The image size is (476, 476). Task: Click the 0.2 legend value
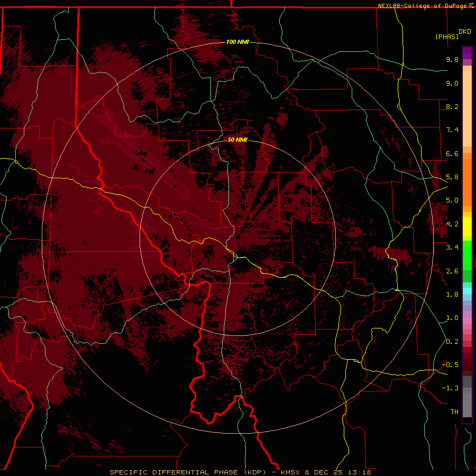452,342
